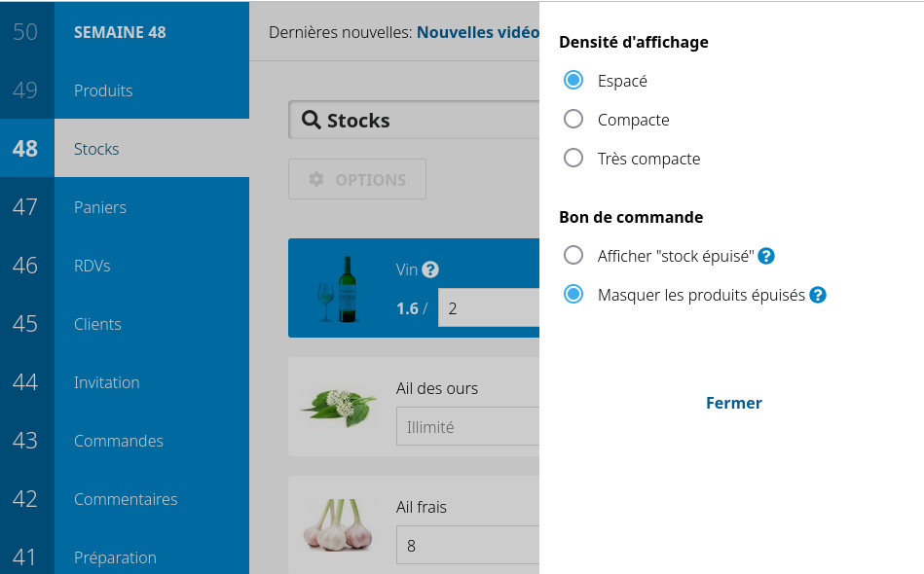Open the Commandes section
The width and height of the screenshot is (924, 574).
[x=119, y=441]
